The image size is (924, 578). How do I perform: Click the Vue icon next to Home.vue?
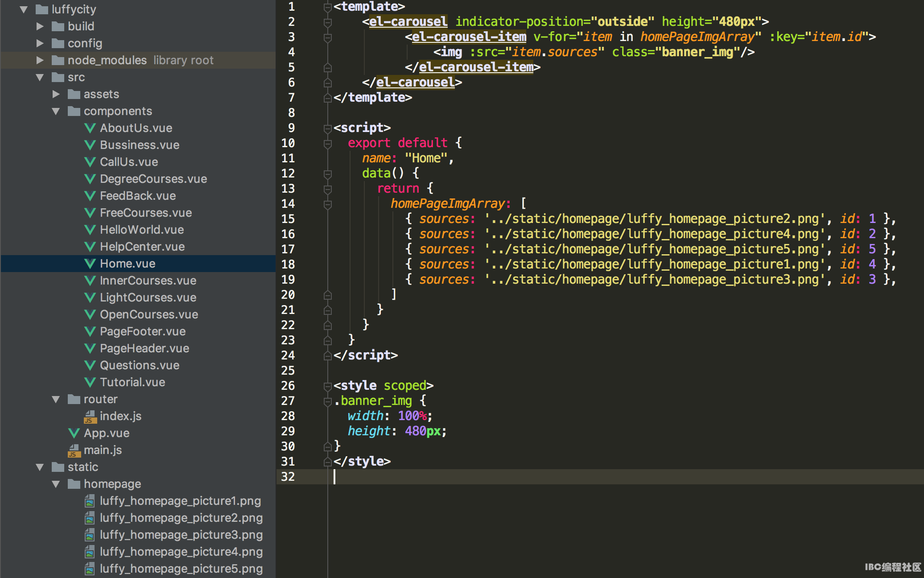(x=90, y=264)
